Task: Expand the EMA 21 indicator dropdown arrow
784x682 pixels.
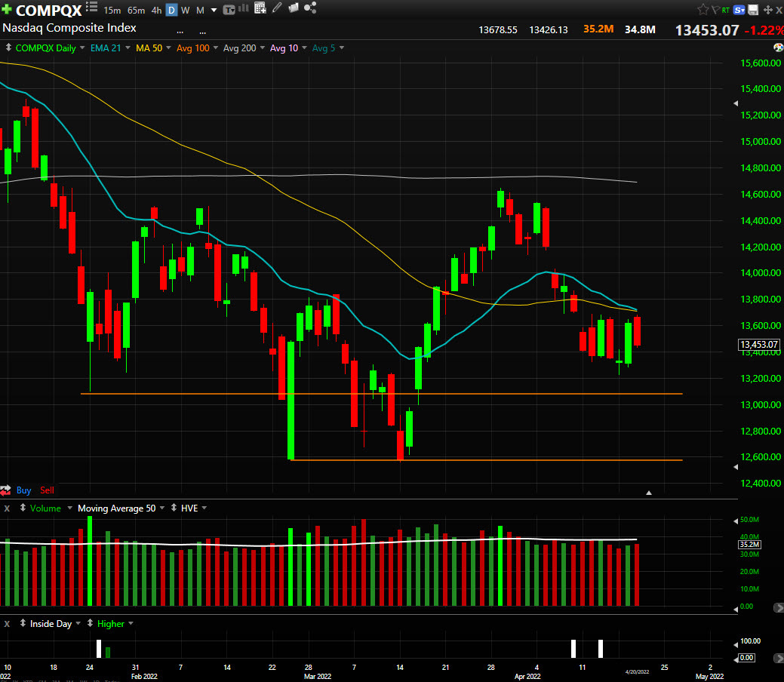Action: click(128, 48)
